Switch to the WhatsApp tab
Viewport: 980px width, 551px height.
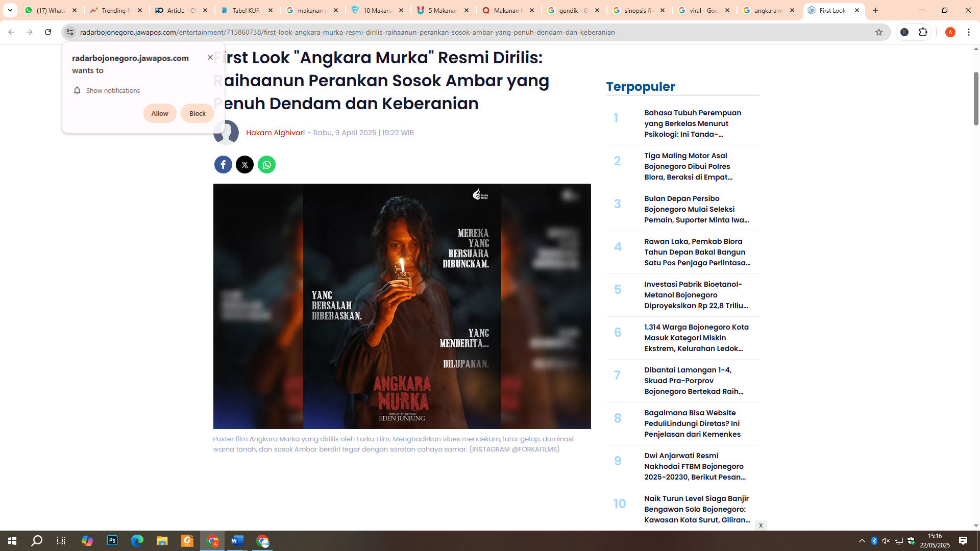(x=51, y=10)
